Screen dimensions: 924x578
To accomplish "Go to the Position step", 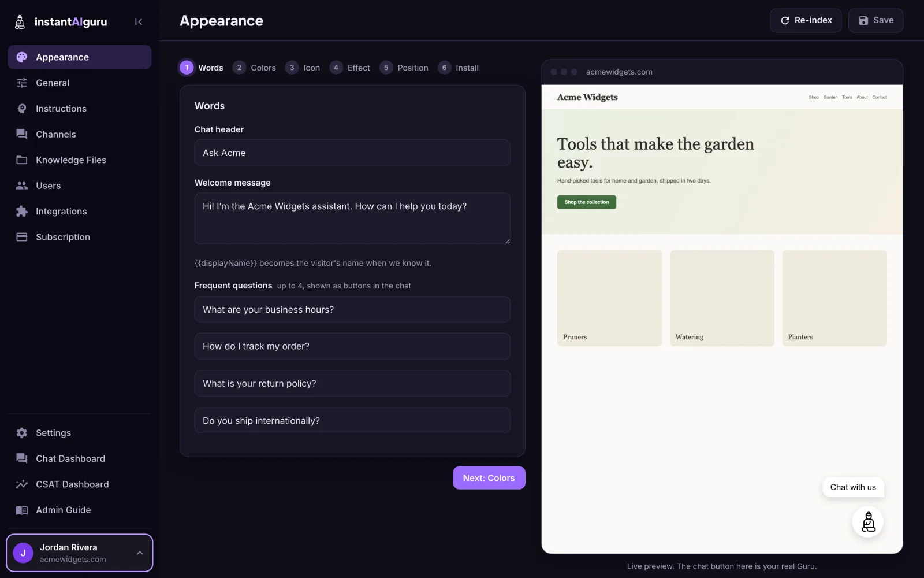I will (x=404, y=68).
